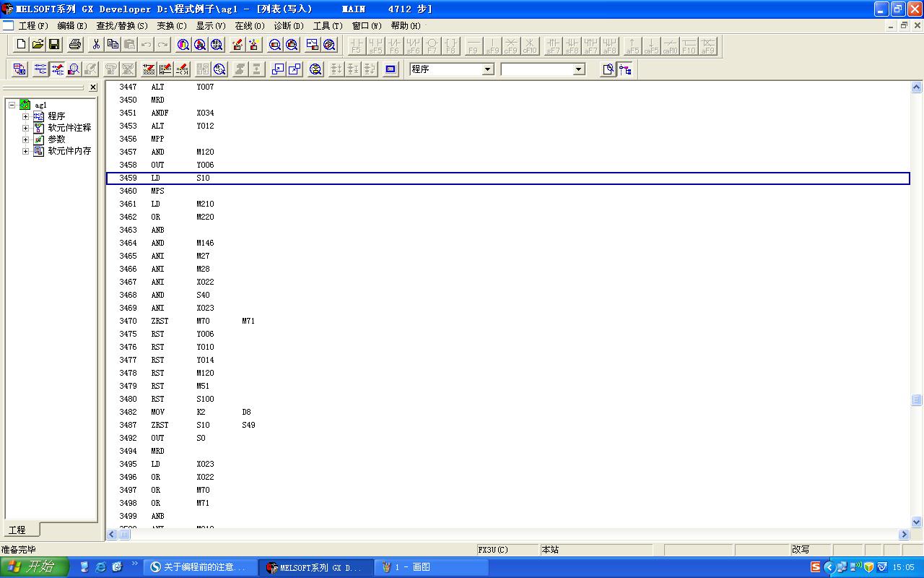Open the 程序 dropdown in the toolbar
This screenshot has height=578, width=924.
pos(487,69)
